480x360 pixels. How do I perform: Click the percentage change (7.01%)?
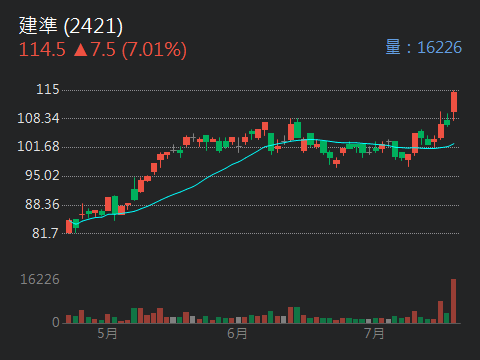click(154, 50)
